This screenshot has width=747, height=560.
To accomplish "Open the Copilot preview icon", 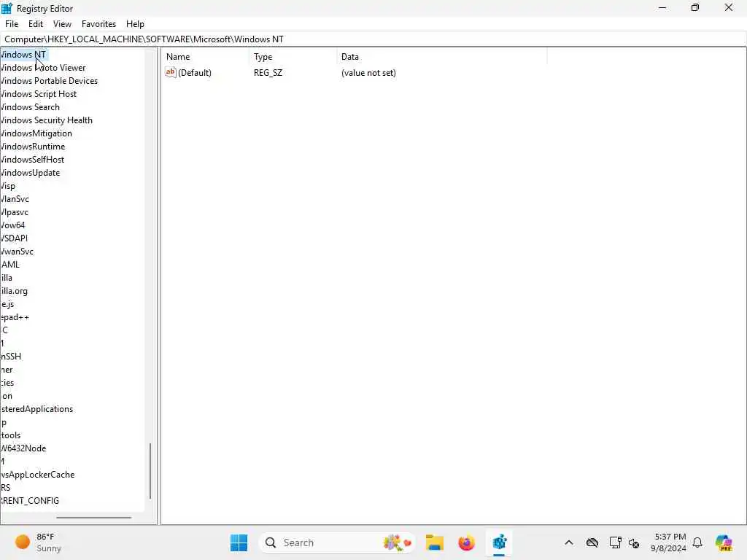I will point(724,542).
